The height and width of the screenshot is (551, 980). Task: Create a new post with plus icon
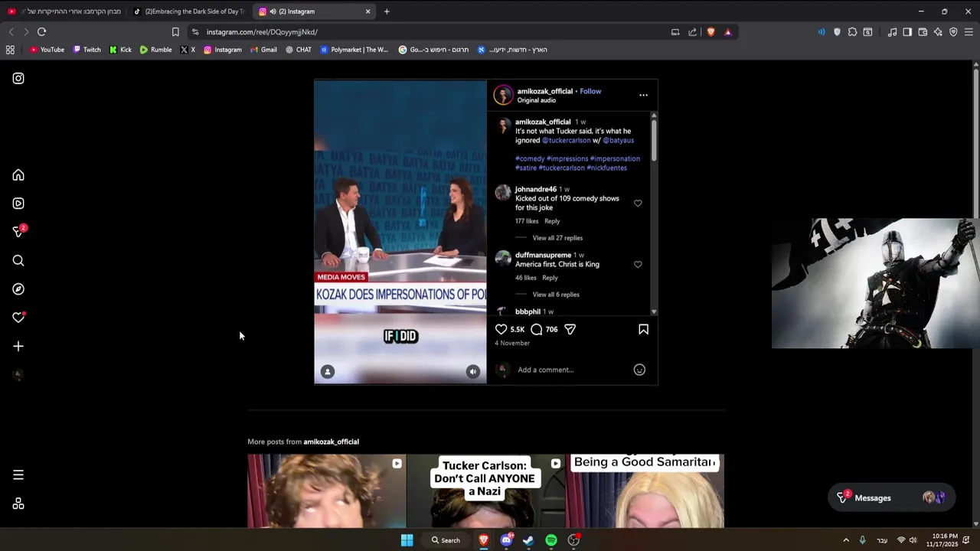coord(18,347)
